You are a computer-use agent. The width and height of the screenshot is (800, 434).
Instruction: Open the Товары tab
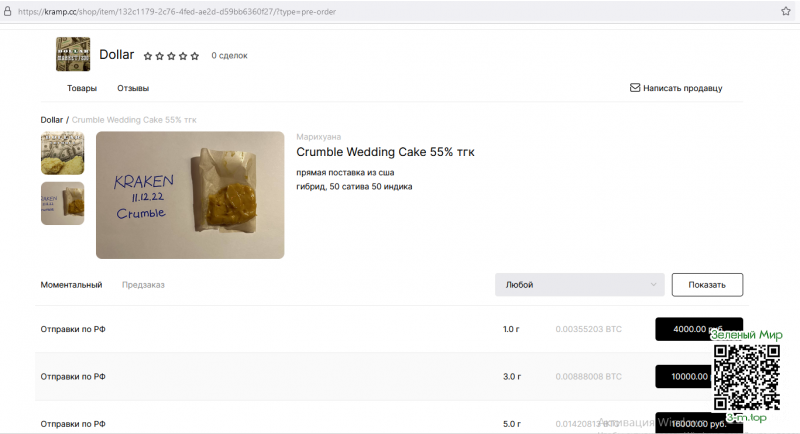click(x=82, y=88)
